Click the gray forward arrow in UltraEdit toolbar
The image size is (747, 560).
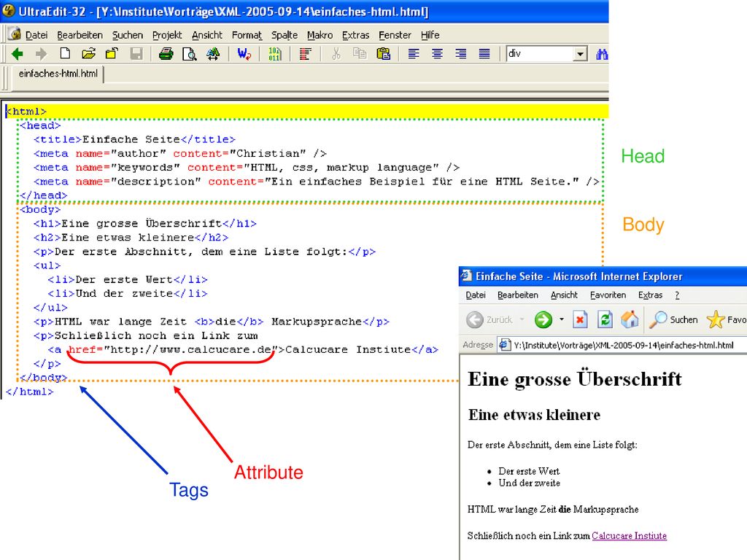pyautogui.click(x=42, y=54)
